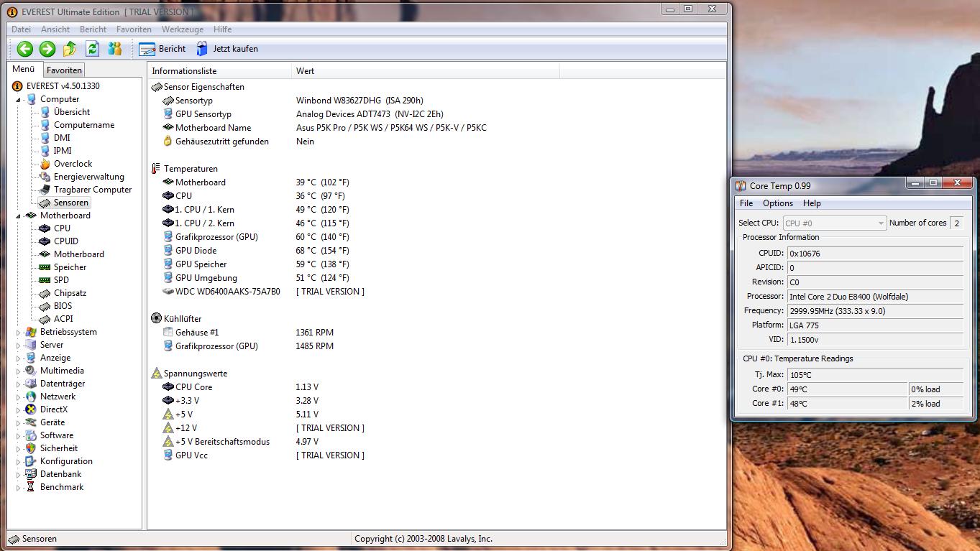980x551 pixels.
Task: Expand the Datenträger tree node
Action: pos(19,384)
